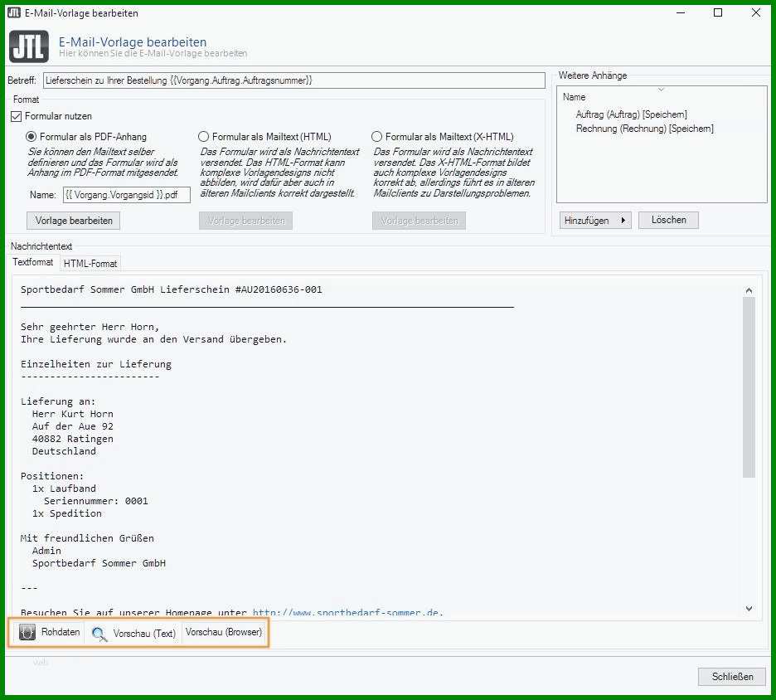This screenshot has width=776, height=700.
Task: Click the vertical scrollbar thumb in message area
Action: 749,387
